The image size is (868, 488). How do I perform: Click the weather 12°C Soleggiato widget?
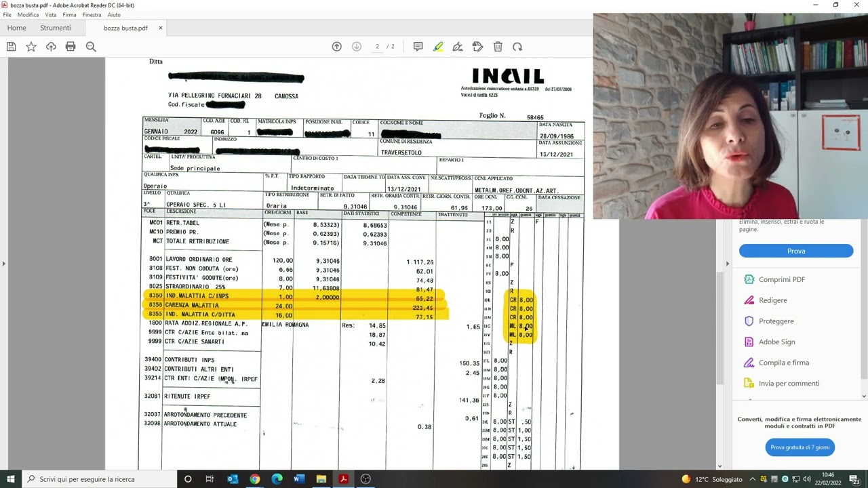pyautogui.click(x=713, y=479)
